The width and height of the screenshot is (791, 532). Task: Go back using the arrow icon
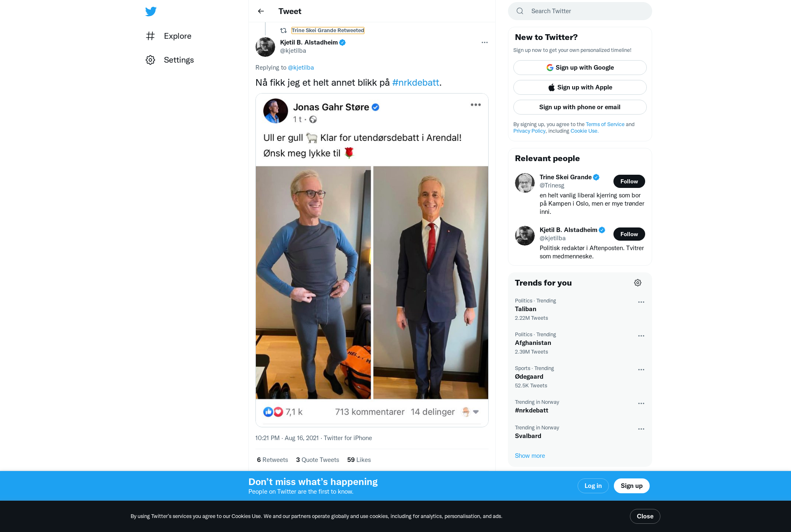click(x=261, y=11)
